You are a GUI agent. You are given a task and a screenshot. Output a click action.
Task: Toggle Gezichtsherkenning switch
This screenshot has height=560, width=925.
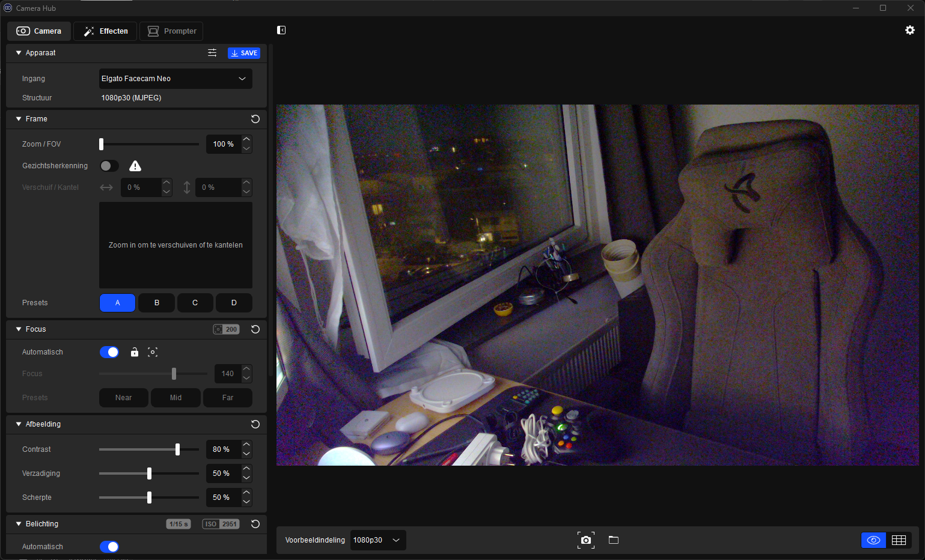109,166
